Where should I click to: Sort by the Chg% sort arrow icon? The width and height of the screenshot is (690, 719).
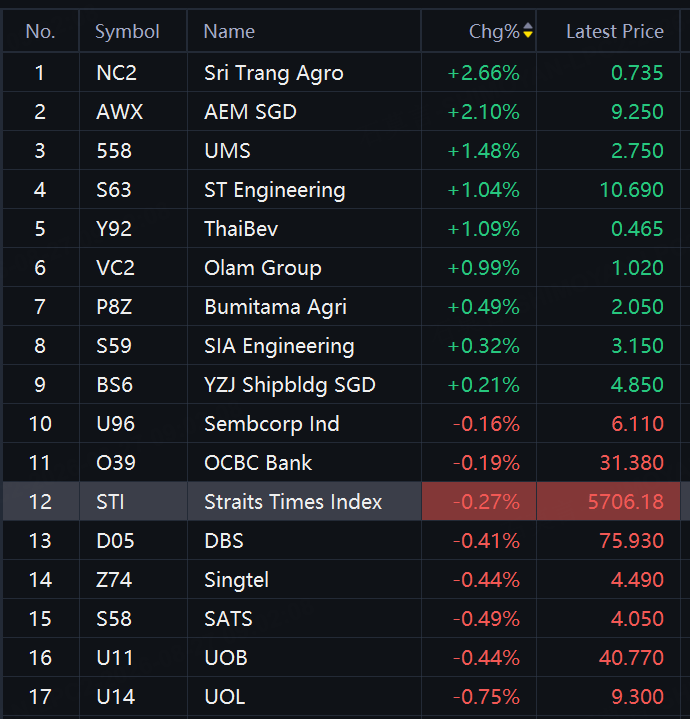528,31
